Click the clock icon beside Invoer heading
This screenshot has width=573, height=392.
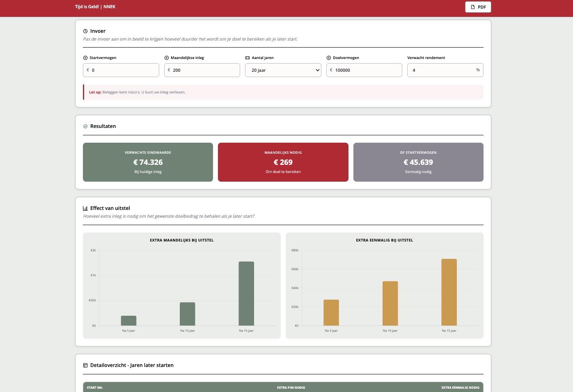[85, 31]
